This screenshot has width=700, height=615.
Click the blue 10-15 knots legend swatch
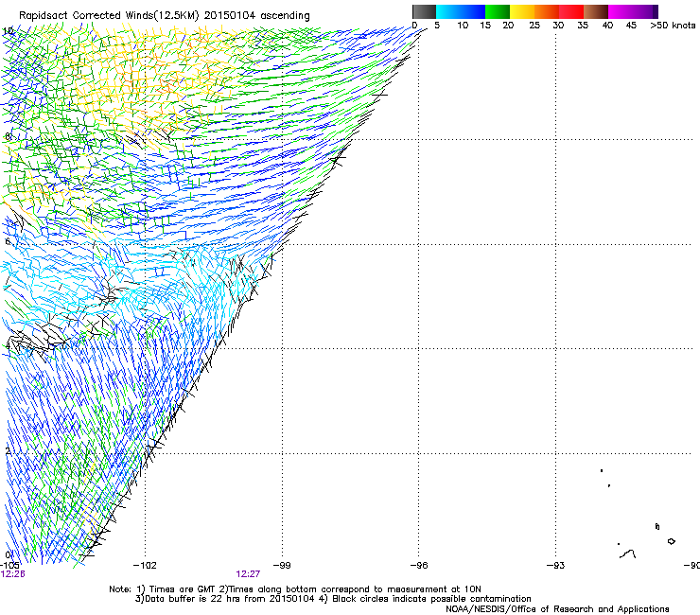[x=473, y=11]
